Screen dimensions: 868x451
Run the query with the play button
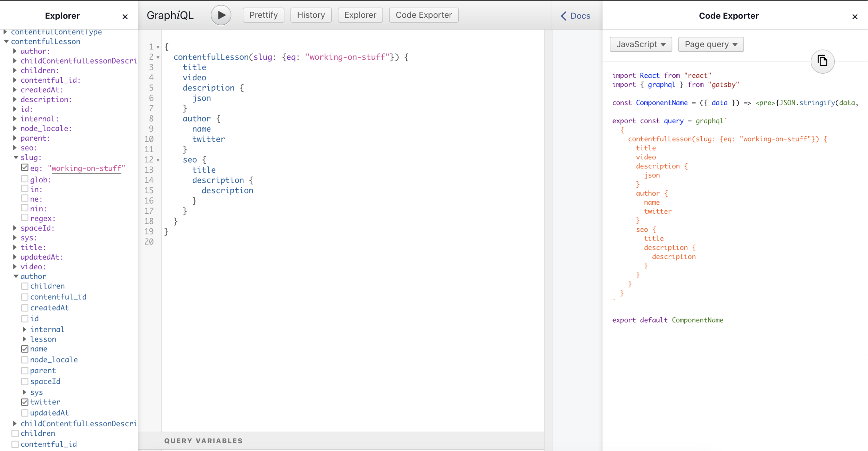pos(221,15)
